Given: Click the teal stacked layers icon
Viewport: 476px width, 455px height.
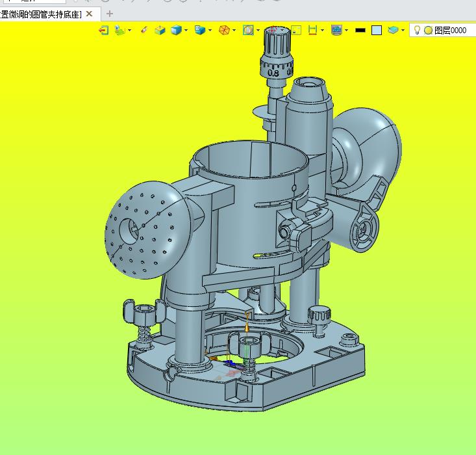Looking at the screenshot, I should [393, 30].
